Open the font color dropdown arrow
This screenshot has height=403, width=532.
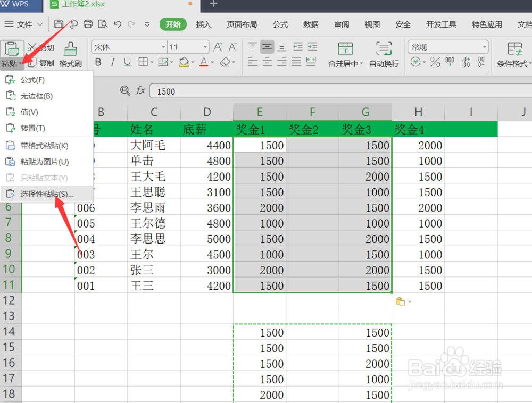tap(212, 62)
